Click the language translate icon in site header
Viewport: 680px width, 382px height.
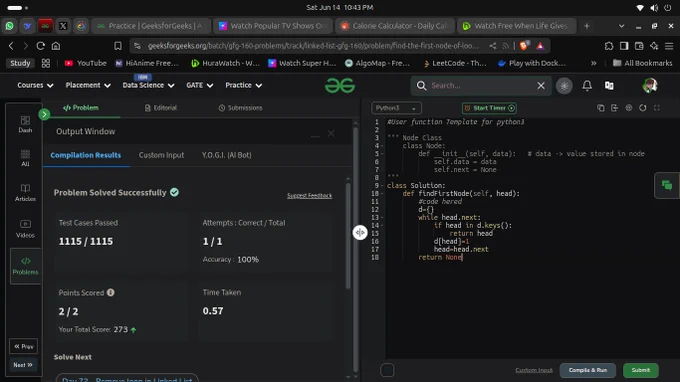pos(609,85)
